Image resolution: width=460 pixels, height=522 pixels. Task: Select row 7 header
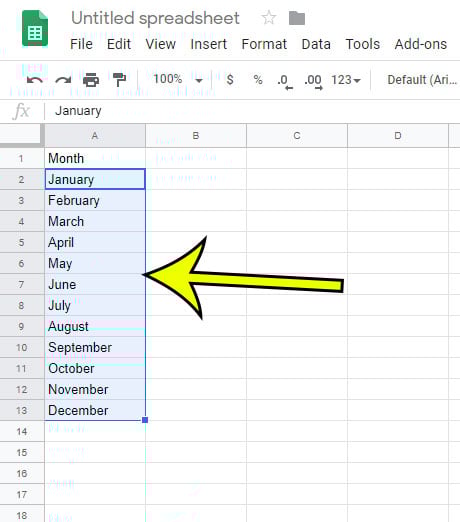click(x=22, y=284)
